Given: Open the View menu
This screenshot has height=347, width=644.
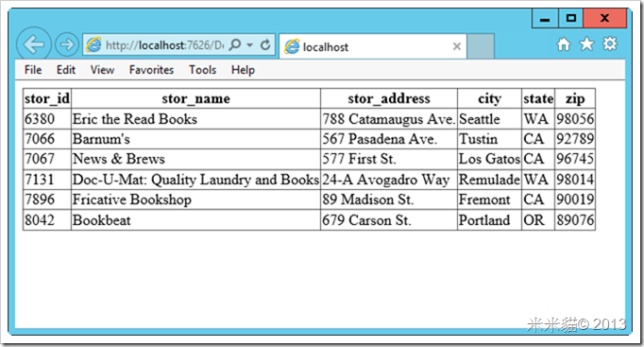Looking at the screenshot, I should coord(102,70).
